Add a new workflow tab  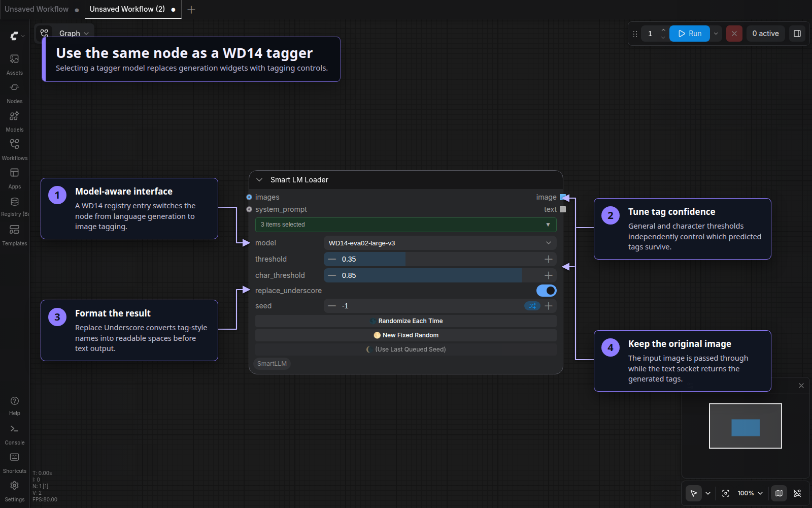(191, 10)
